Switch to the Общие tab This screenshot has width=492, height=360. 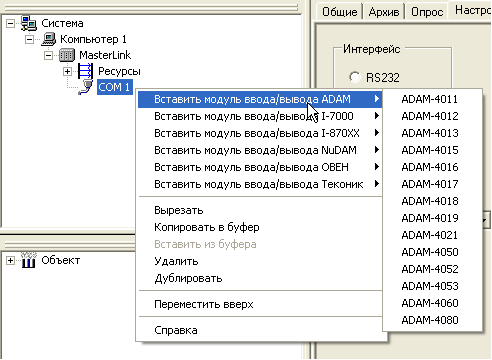(339, 12)
